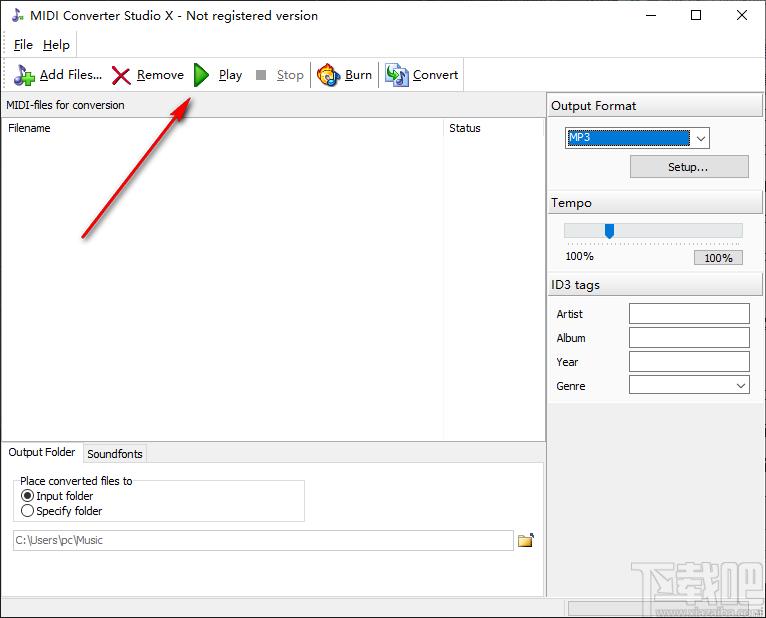Expand the Genre combo box
The height and width of the screenshot is (618, 766).
741,385
